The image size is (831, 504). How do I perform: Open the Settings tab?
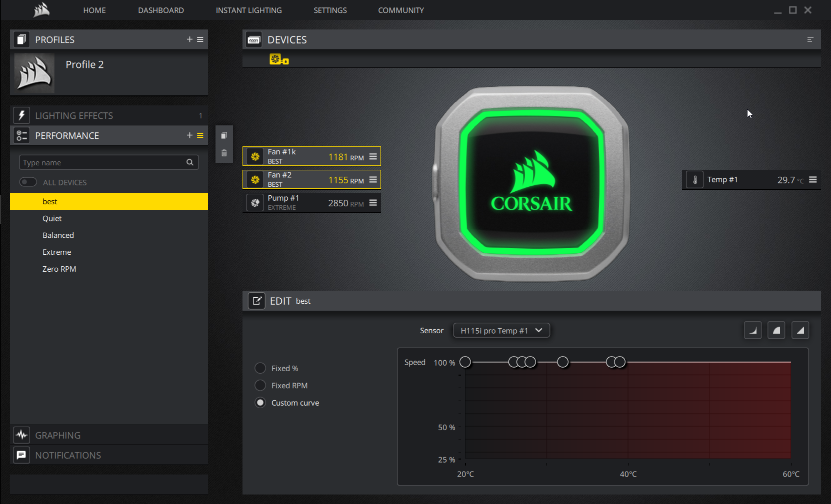(x=330, y=10)
